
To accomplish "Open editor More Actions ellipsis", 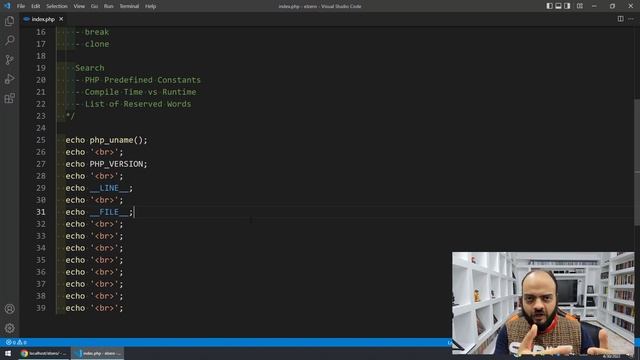I will point(631,19).
